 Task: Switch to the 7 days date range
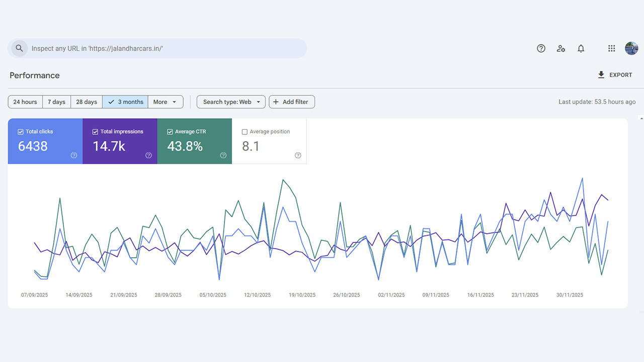pos(56,102)
